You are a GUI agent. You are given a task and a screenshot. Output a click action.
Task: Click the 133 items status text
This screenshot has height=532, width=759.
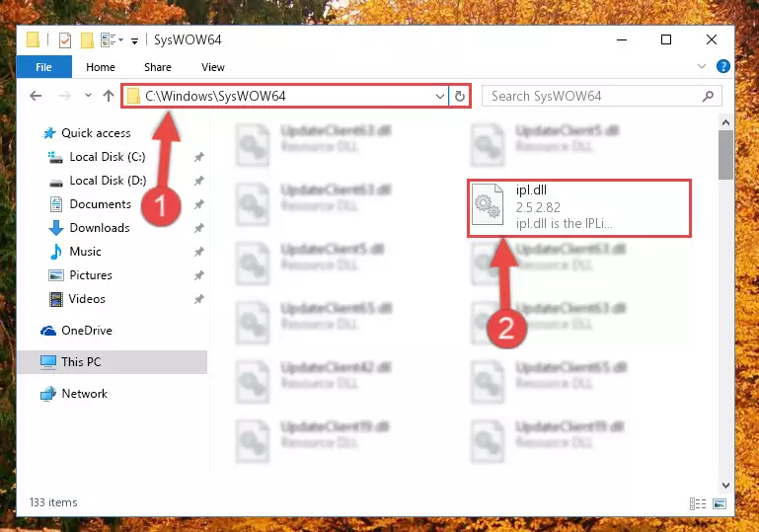coord(53,502)
